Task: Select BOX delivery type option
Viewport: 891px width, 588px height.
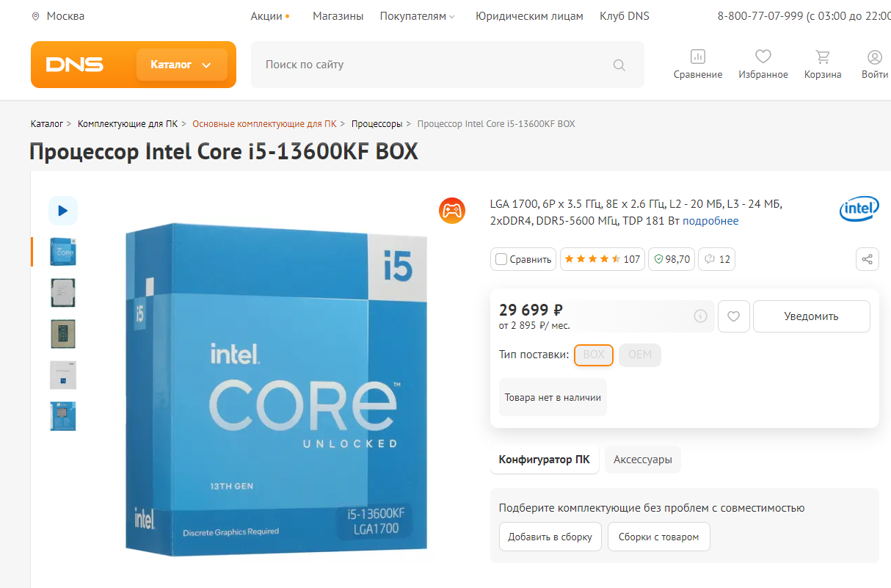Action: 594,355
